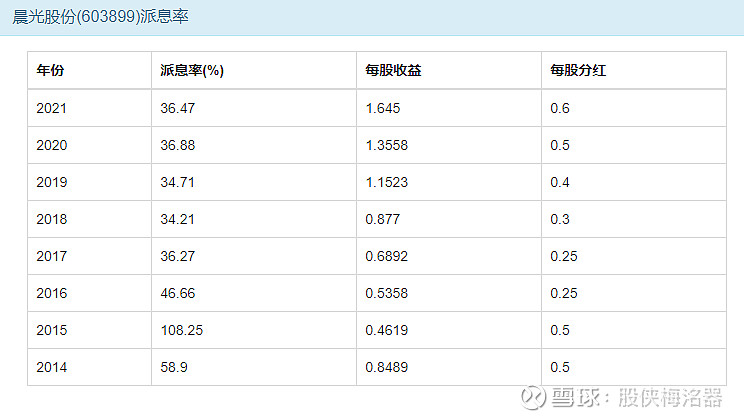Viewport: 744px width, 420px height.
Task: Click the 2020 dividend value 0.5
Action: [560, 145]
